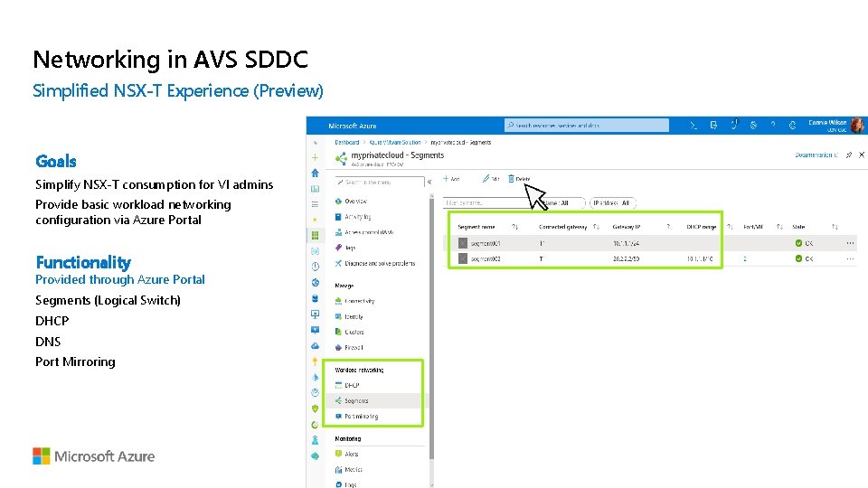Click Delete in the segments toolbar

(x=519, y=179)
